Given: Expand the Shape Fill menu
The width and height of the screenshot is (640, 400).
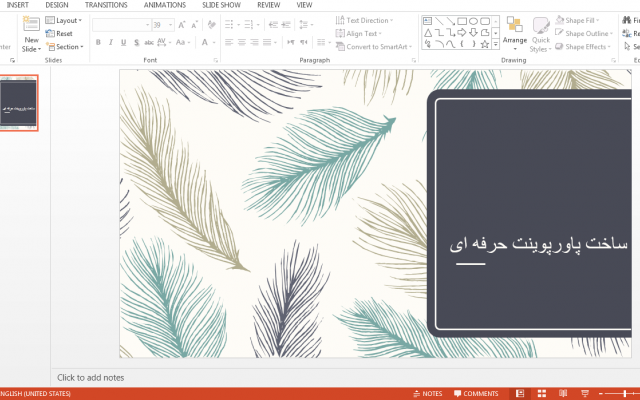Looking at the screenshot, I should pos(577,20).
